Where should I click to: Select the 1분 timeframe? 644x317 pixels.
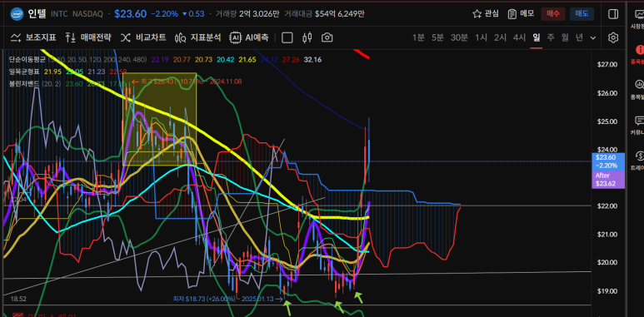(418, 37)
